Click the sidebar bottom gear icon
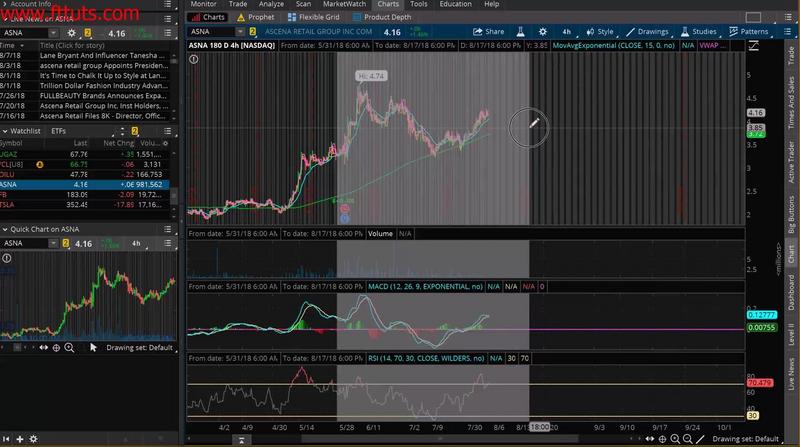The image size is (800, 447). (33, 439)
